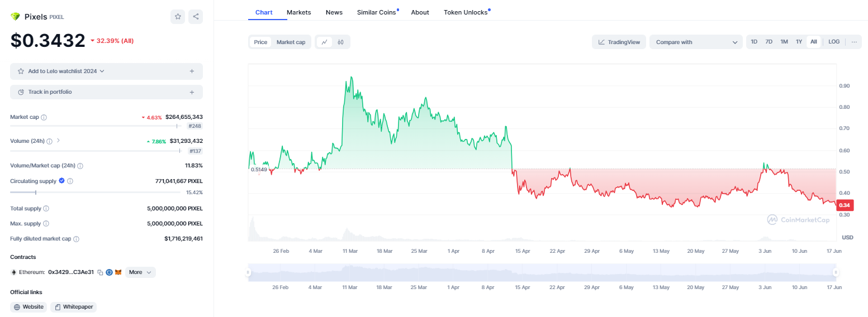Show info for Max. supply
Viewport: 868px width, 317px height.
(x=46, y=223)
